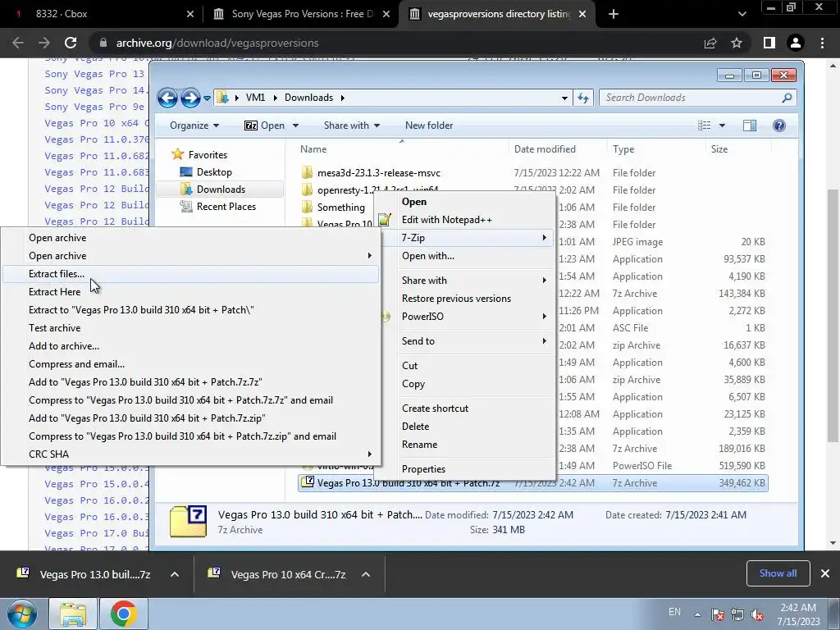Open the Something folder

pos(340,208)
